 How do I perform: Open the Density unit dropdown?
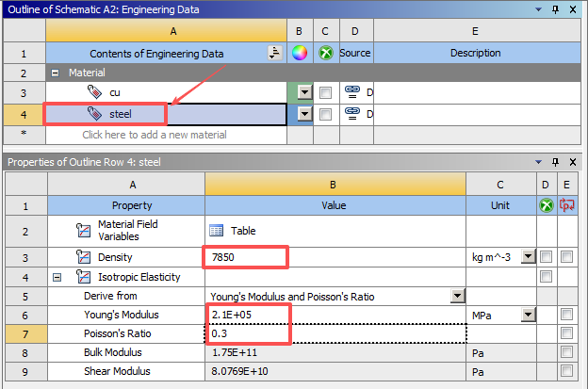(529, 257)
